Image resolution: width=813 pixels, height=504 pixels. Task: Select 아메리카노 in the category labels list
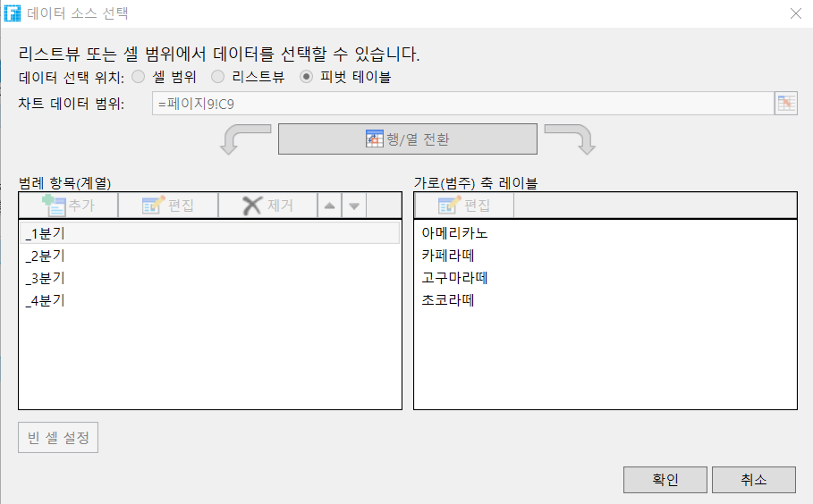(x=454, y=233)
